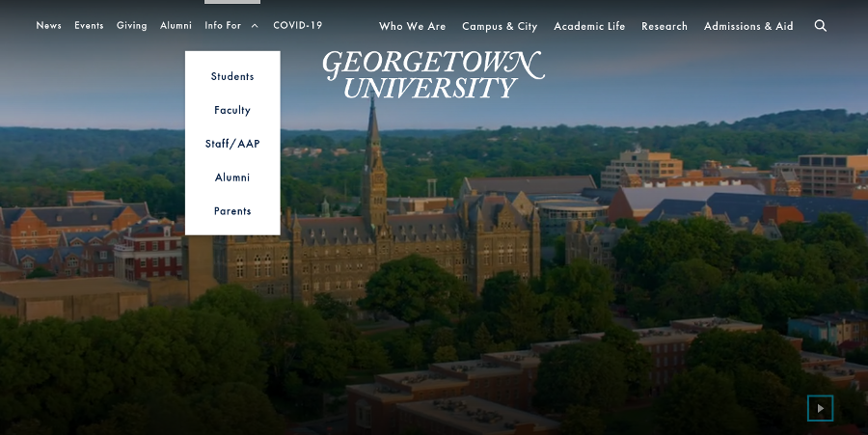
Task: Go to the Events page
Action: click(89, 25)
